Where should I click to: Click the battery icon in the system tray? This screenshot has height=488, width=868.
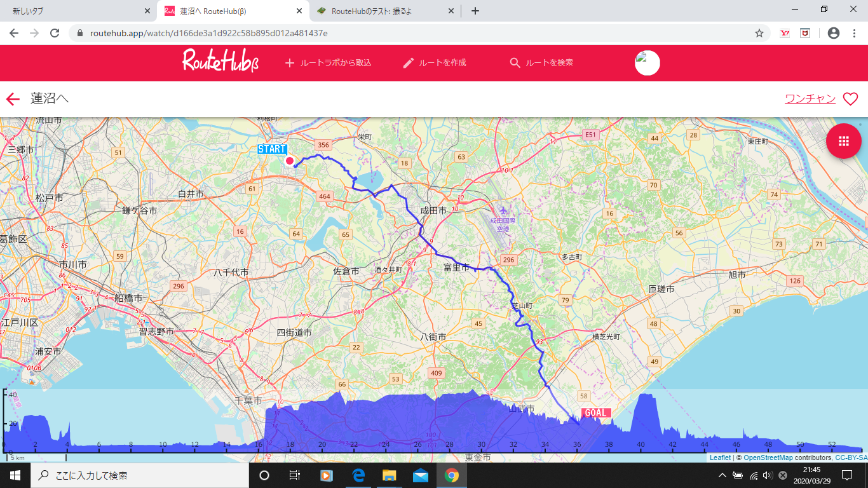click(738, 475)
